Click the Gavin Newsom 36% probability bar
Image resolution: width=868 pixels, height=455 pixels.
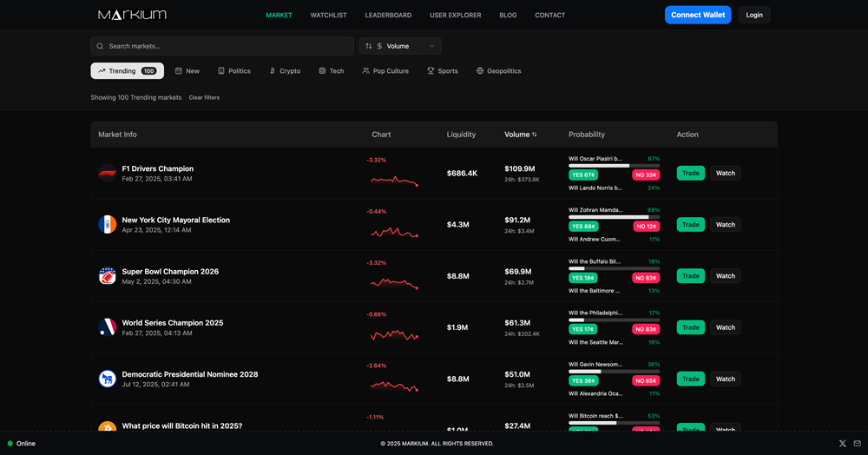pyautogui.click(x=614, y=372)
